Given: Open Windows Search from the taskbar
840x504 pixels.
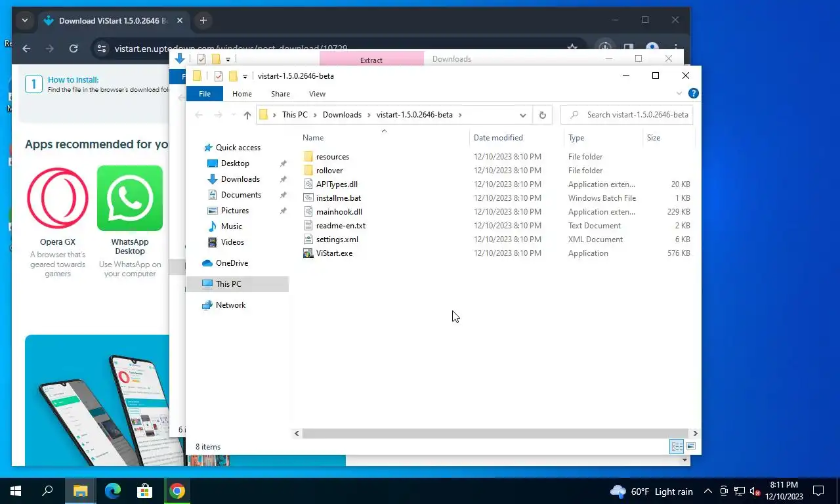Looking at the screenshot, I should (x=47, y=491).
